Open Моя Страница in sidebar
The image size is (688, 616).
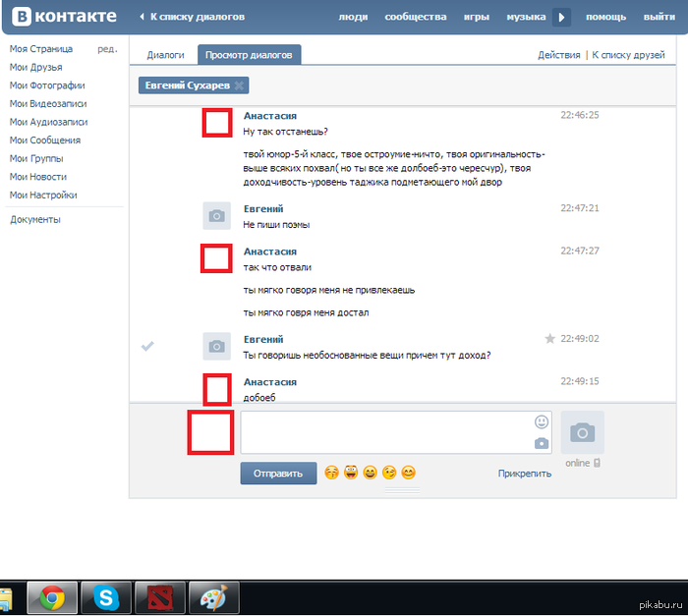pyautogui.click(x=41, y=49)
